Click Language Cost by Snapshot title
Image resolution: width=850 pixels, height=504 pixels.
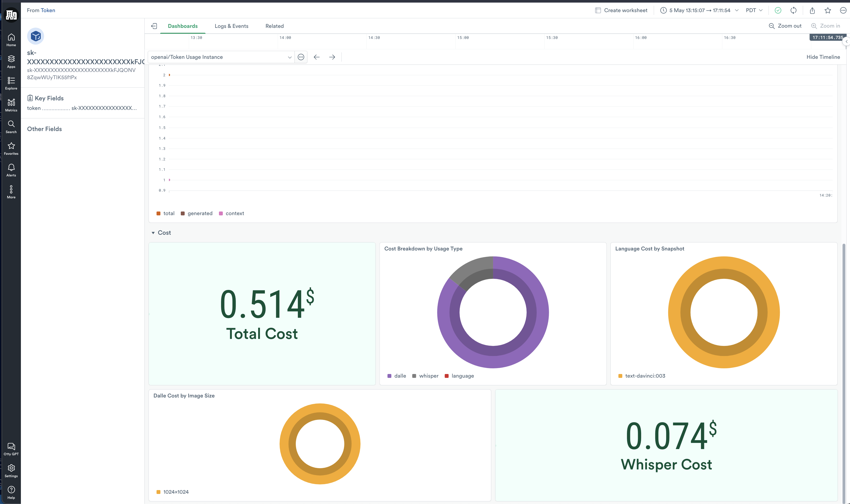649,249
